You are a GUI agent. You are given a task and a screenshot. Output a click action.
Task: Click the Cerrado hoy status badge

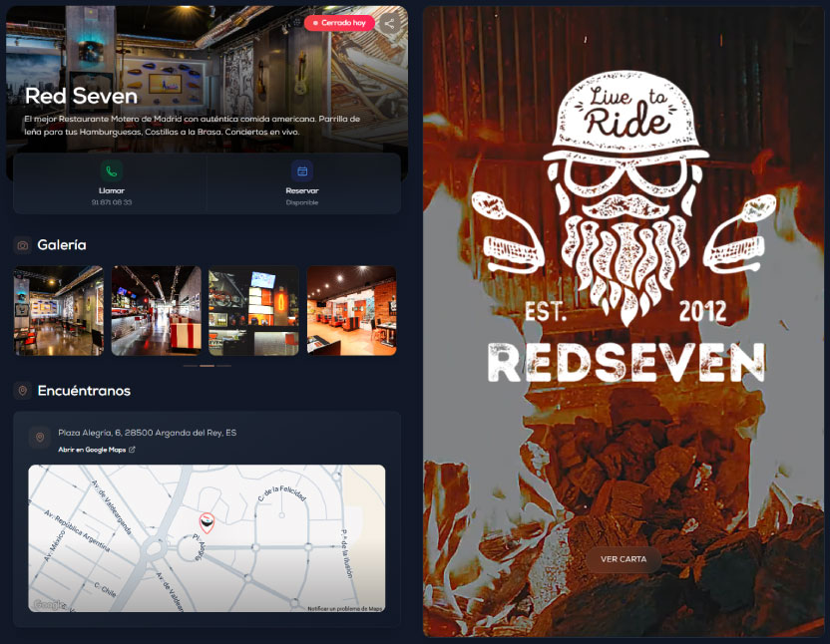click(339, 23)
